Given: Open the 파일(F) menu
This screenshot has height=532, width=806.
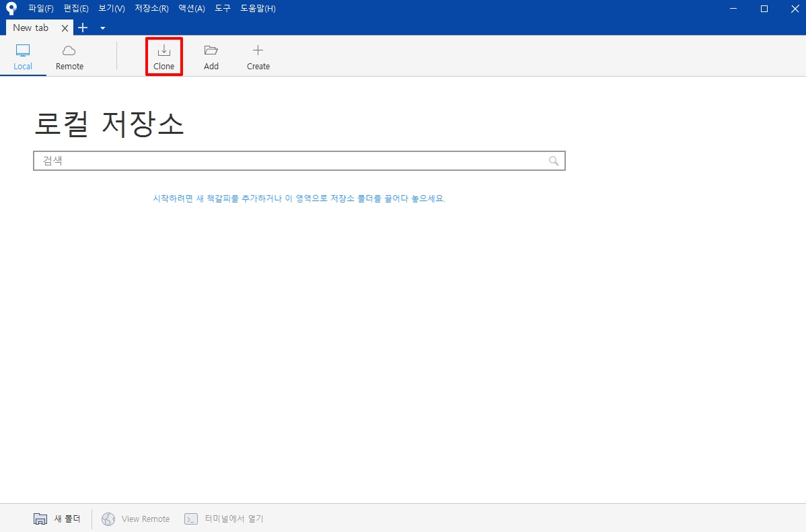Looking at the screenshot, I should click(40, 8).
